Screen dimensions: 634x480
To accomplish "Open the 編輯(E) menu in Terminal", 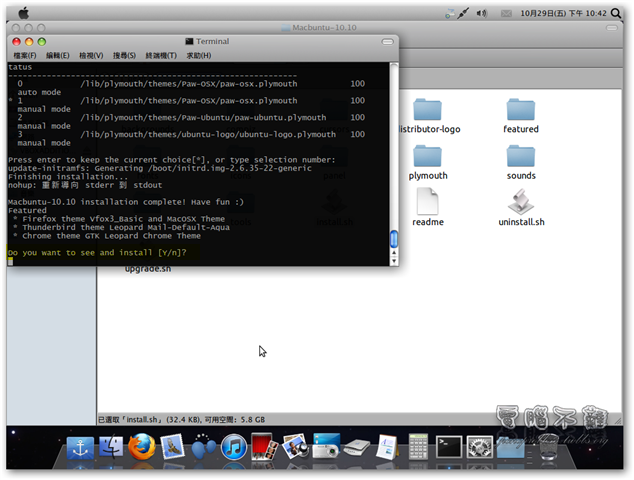I will point(58,55).
